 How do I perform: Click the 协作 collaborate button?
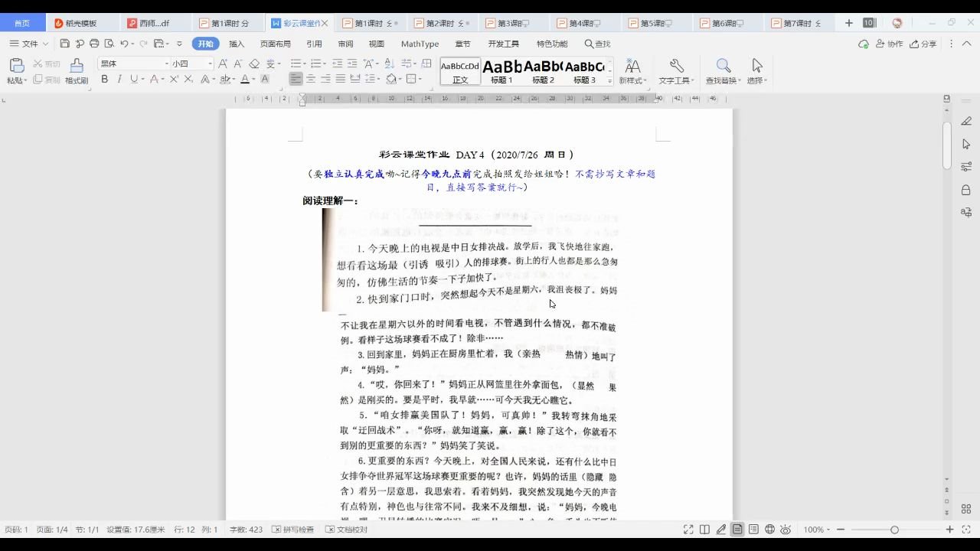[x=889, y=44]
